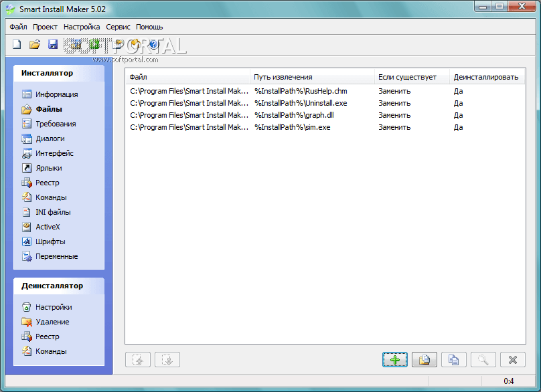Sort by Если существует column header
Image resolution: width=541 pixels, height=392 pixels.
(412, 77)
